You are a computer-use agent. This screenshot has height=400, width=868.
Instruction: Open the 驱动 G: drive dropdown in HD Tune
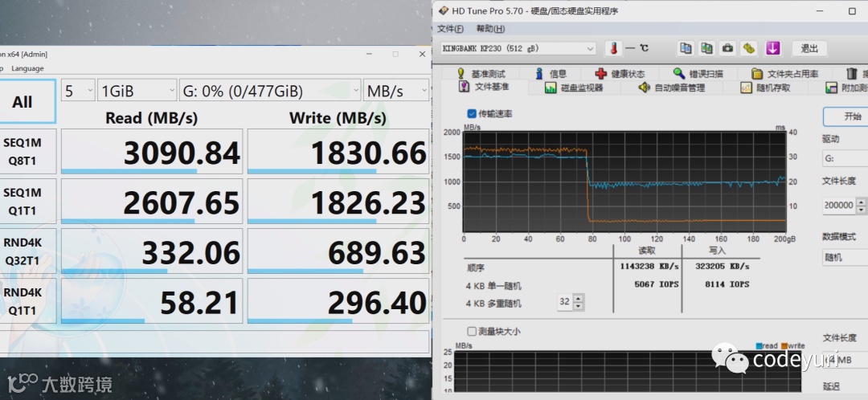click(x=845, y=159)
